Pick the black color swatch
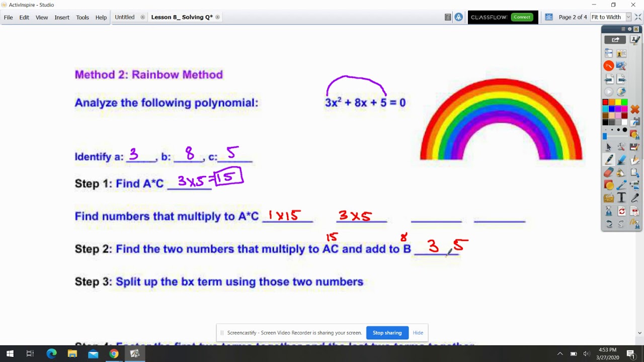 [x=605, y=122]
